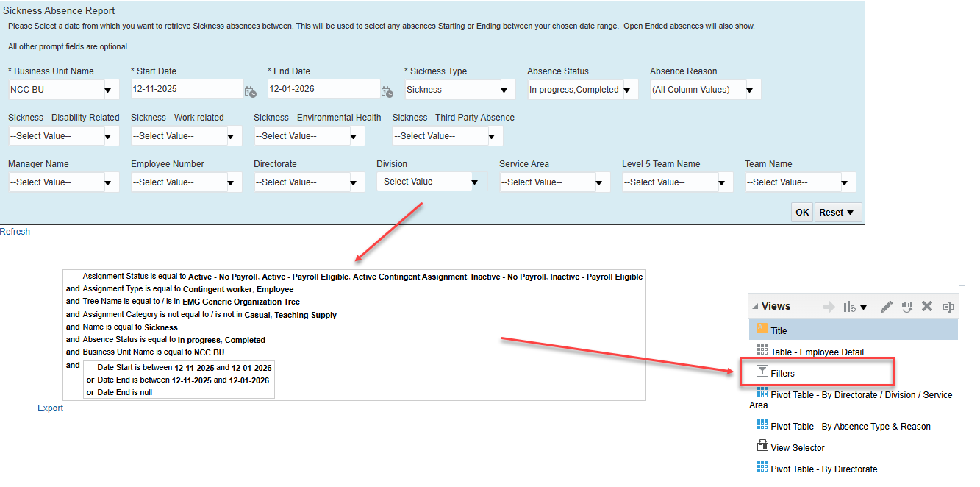Viewport: 980px width, 487px height.
Task: Open the Team Name dropdown
Action: [846, 183]
